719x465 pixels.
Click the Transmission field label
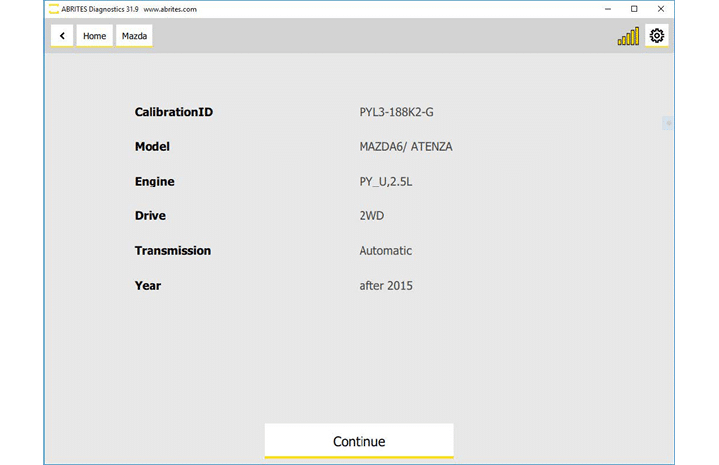[173, 251]
